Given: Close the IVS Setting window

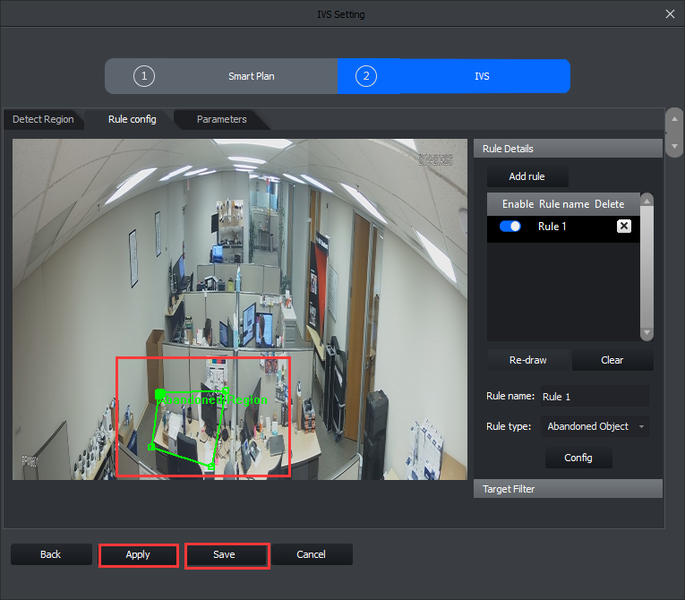Looking at the screenshot, I should coord(669,13).
